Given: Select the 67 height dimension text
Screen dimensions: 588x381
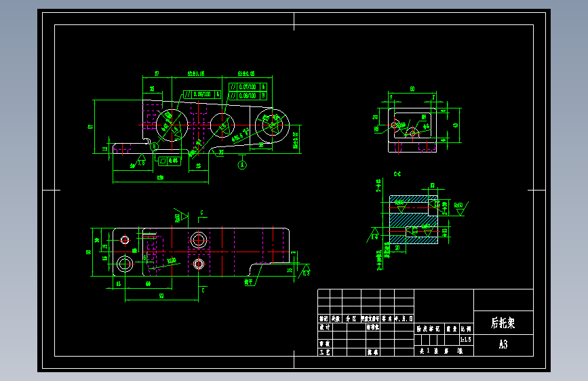Looking at the screenshot, I should [90, 127].
